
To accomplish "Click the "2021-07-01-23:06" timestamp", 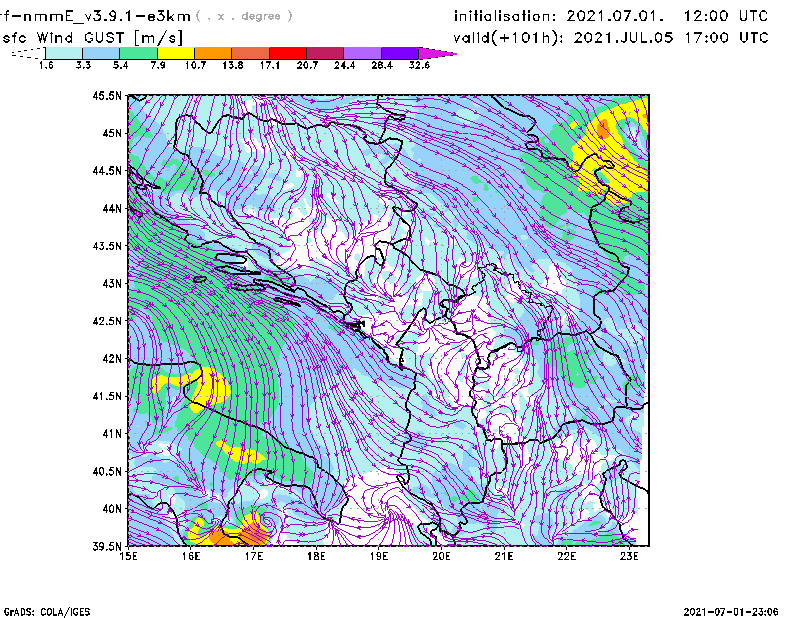I will (x=731, y=612).
